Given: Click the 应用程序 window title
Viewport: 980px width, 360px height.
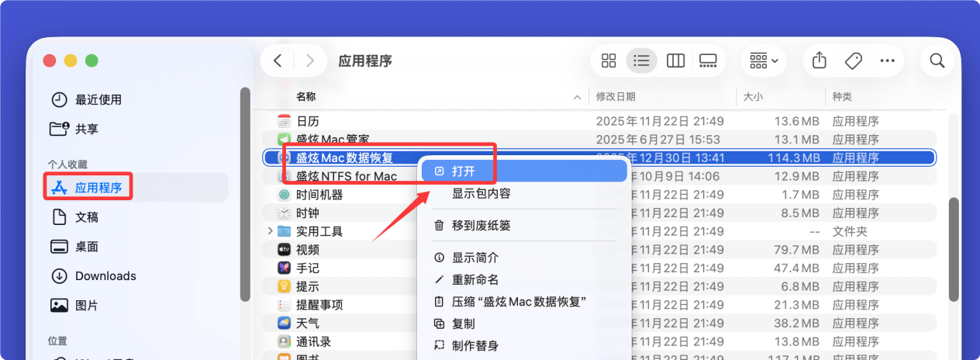Looking at the screenshot, I should point(365,61).
